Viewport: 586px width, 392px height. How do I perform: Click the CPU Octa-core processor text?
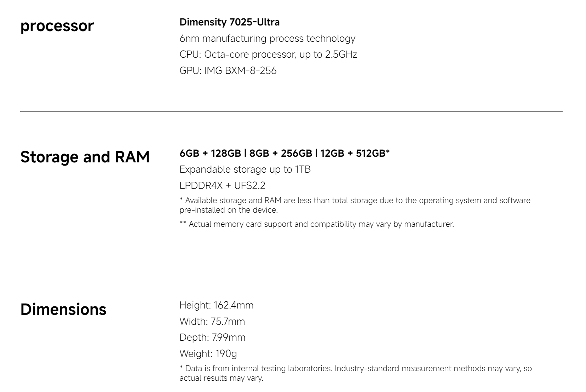pos(268,54)
